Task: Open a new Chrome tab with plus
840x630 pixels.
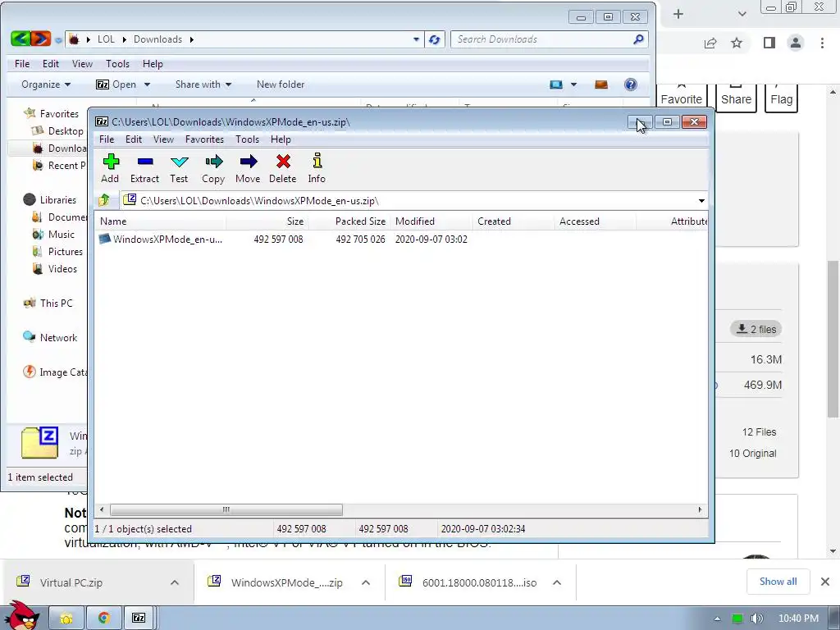Action: coord(678,14)
